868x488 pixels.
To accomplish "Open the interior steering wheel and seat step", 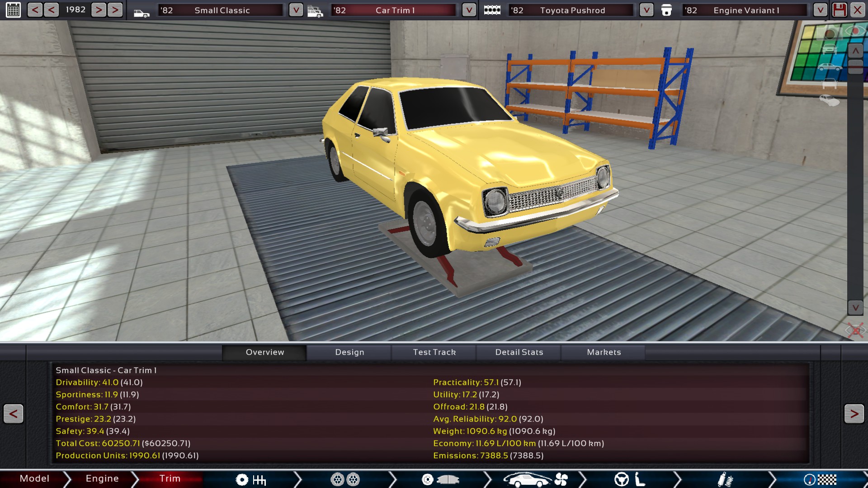I will [x=630, y=479].
